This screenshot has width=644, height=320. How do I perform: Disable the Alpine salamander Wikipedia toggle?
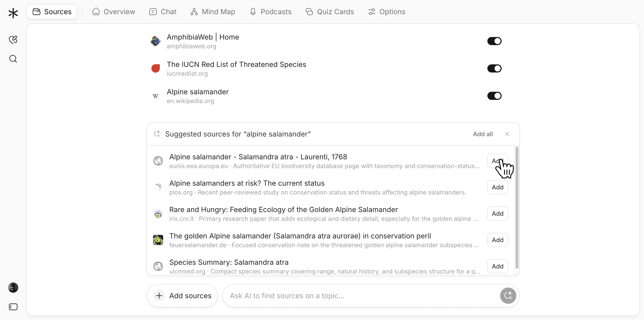(x=494, y=96)
